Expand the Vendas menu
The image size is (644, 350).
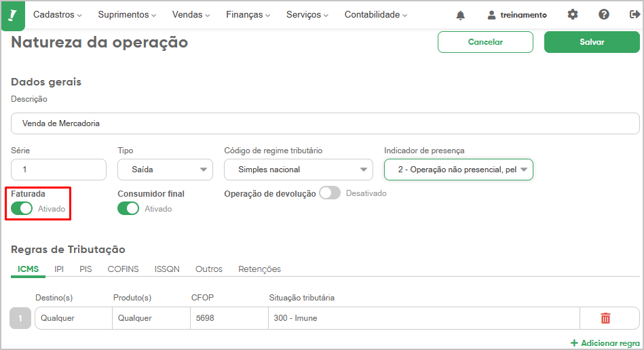pyautogui.click(x=191, y=15)
